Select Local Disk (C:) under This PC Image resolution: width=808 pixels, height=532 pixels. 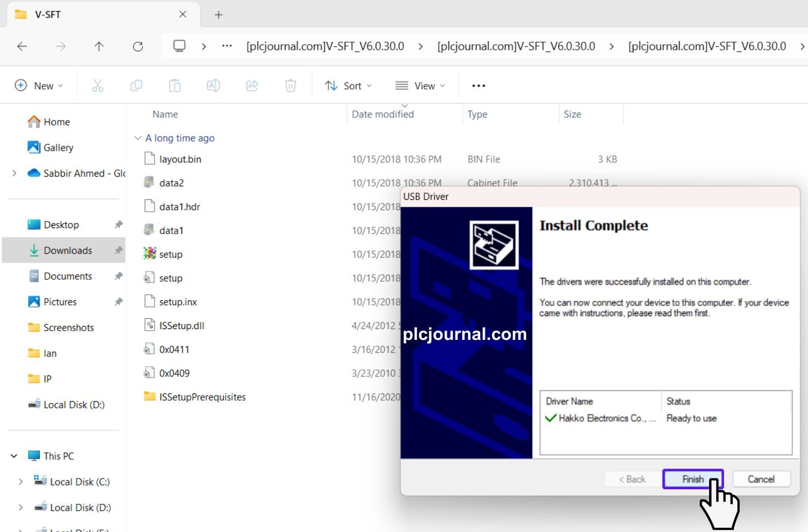click(x=79, y=482)
